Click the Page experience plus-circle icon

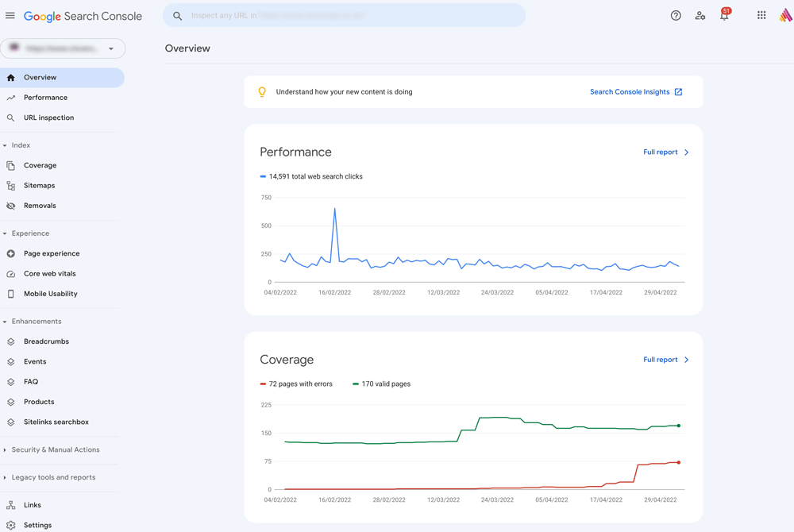(10, 253)
